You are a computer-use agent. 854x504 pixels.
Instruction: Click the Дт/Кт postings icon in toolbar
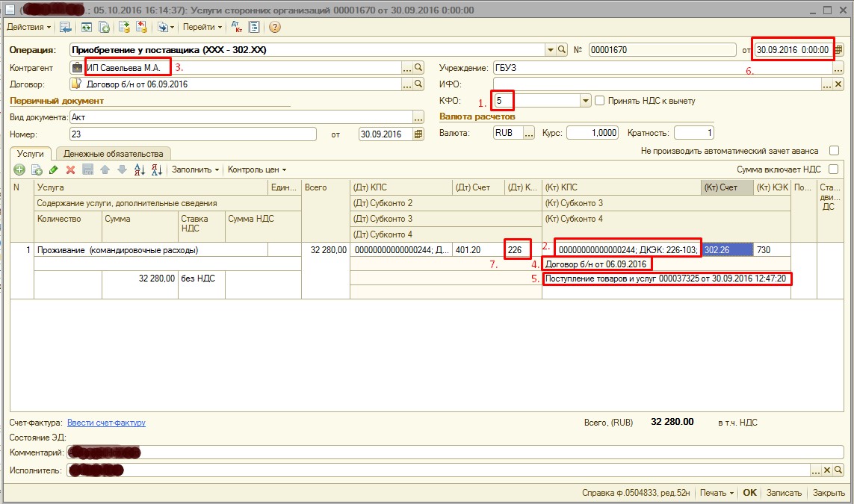tap(235, 27)
